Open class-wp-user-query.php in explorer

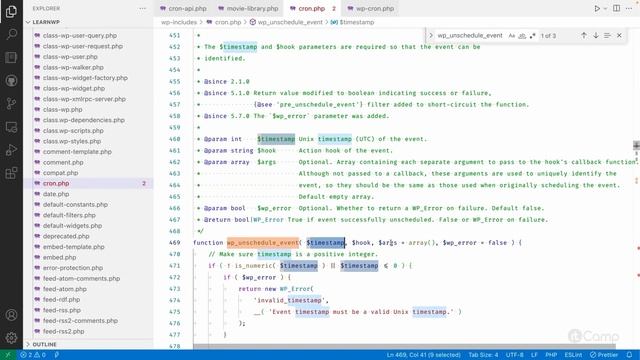tap(80, 36)
